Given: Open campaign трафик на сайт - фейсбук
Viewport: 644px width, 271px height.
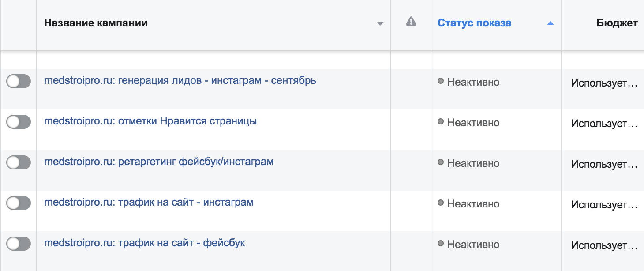Looking at the screenshot, I should 145,243.
